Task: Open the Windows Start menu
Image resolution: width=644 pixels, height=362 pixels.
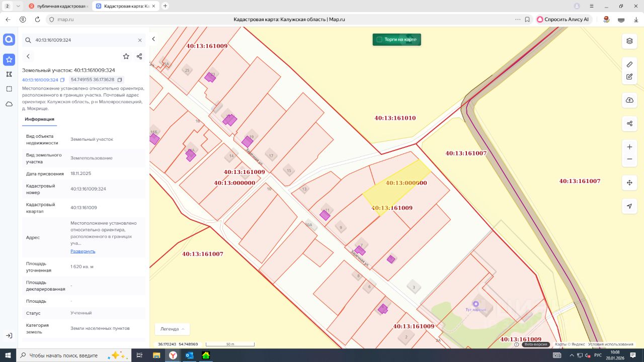Action: click(x=8, y=355)
